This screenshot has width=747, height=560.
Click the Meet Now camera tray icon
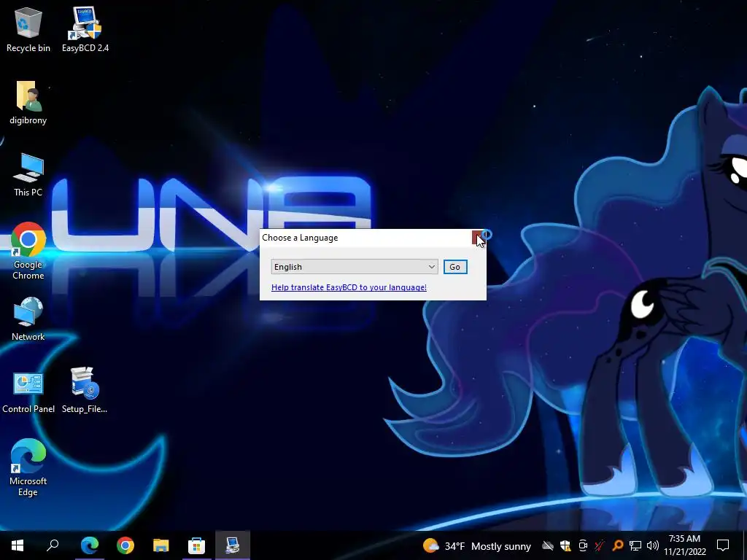(x=583, y=545)
